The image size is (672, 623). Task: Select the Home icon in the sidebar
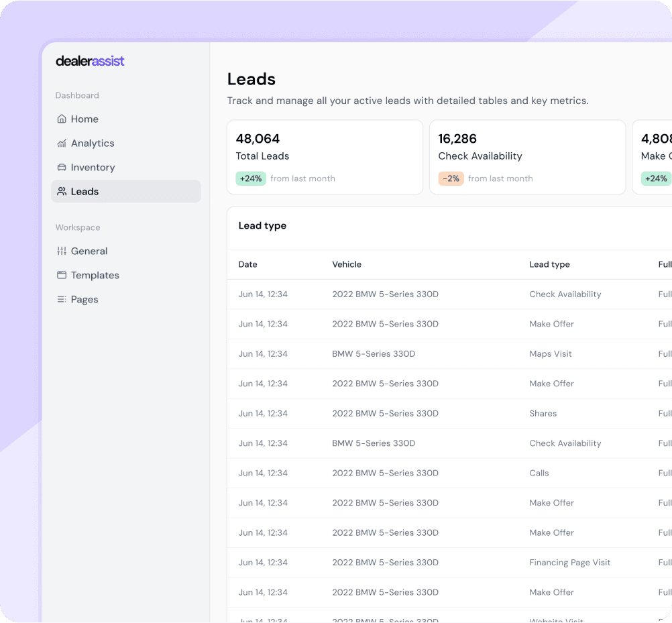[61, 119]
